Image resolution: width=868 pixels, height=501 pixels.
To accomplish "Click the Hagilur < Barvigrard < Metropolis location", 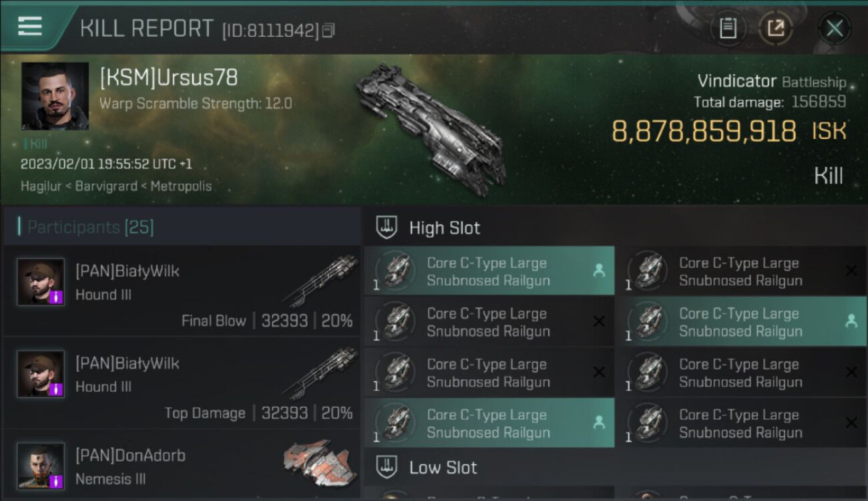I will (x=116, y=186).
